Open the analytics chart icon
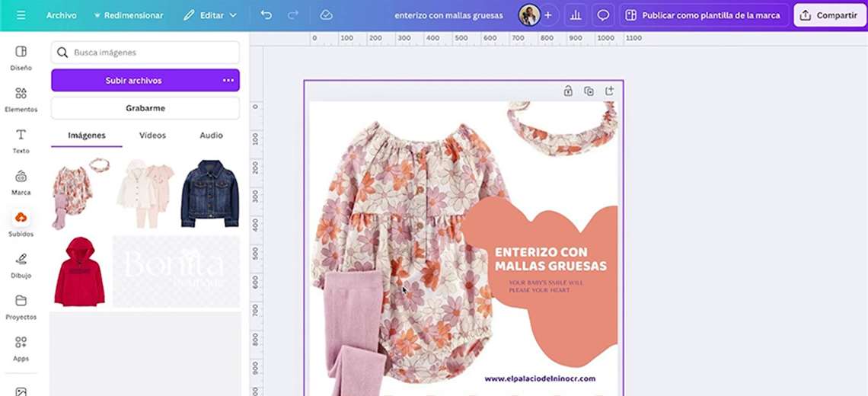The height and width of the screenshot is (396, 868). click(x=576, y=15)
